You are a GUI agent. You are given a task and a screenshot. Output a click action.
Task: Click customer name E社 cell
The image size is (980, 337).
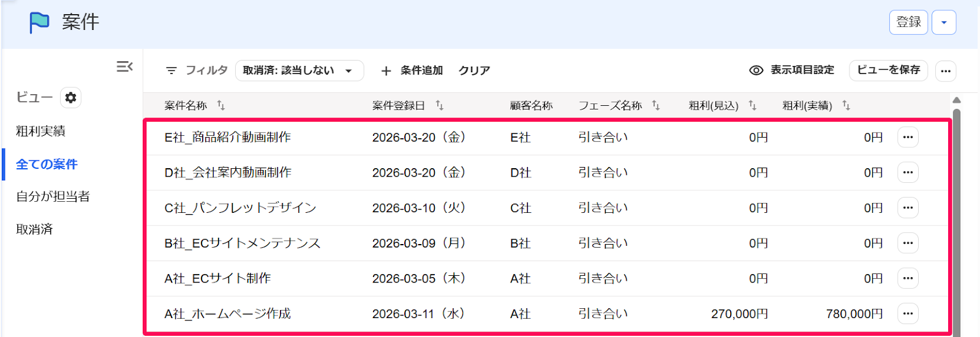pos(520,138)
